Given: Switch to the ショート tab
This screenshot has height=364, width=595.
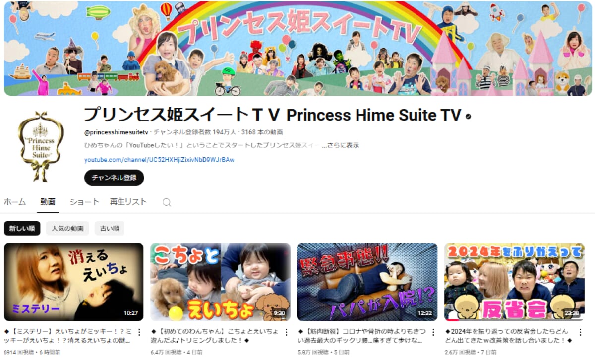Looking at the screenshot, I should 84,202.
